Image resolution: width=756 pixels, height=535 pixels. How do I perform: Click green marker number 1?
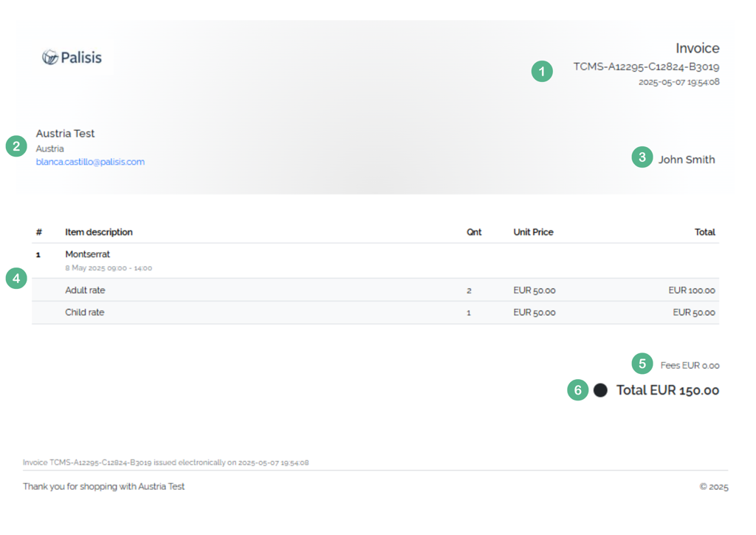pos(542,72)
